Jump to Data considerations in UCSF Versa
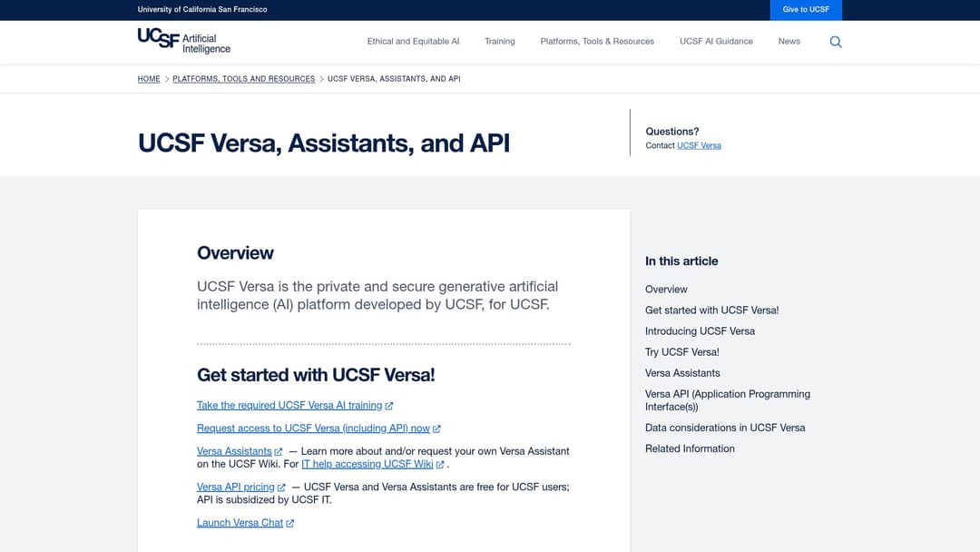Viewport: 980px width, 552px height. tap(725, 428)
